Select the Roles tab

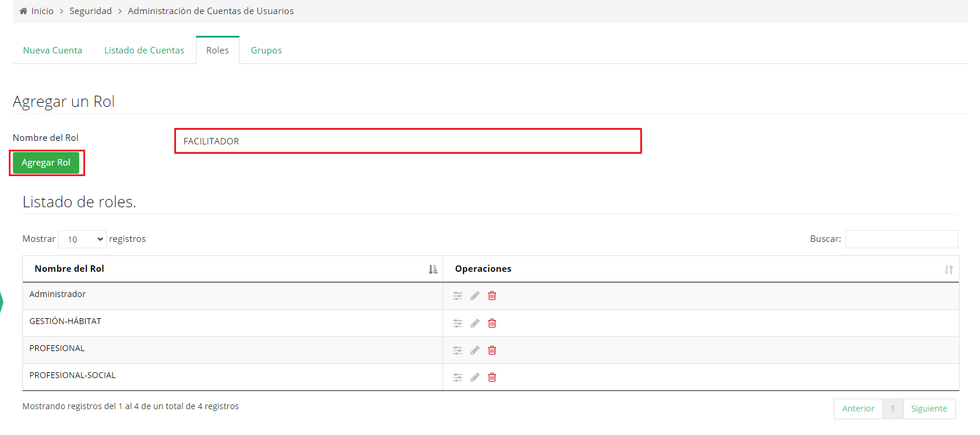click(218, 50)
